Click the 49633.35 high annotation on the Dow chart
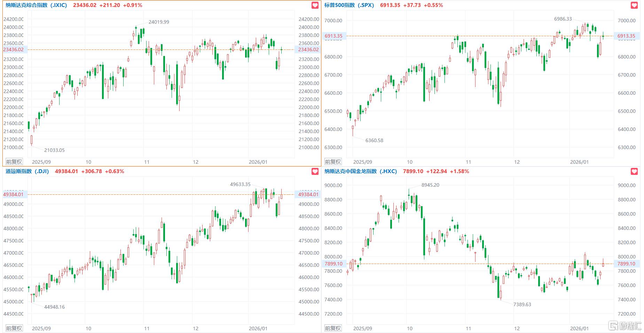Viewport: 644px width, 333px height. (x=240, y=184)
